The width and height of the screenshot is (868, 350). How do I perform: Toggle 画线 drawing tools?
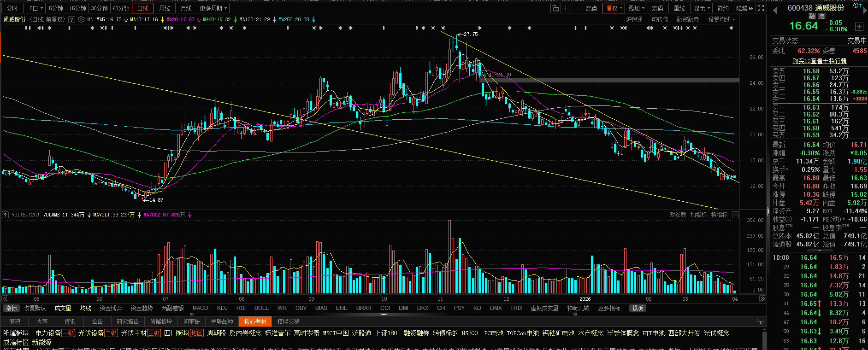click(x=679, y=8)
